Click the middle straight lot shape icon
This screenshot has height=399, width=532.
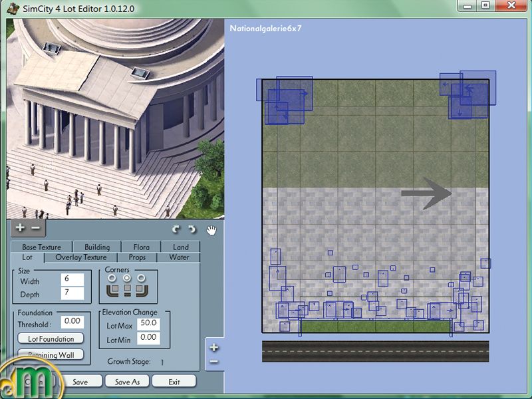point(127,291)
